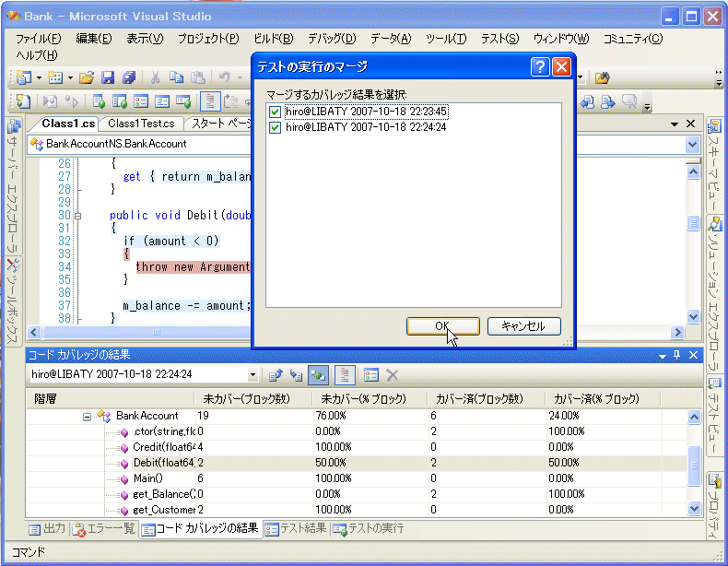Open Test Runs window toolbar icon
728x566 pixels.
coord(183,101)
